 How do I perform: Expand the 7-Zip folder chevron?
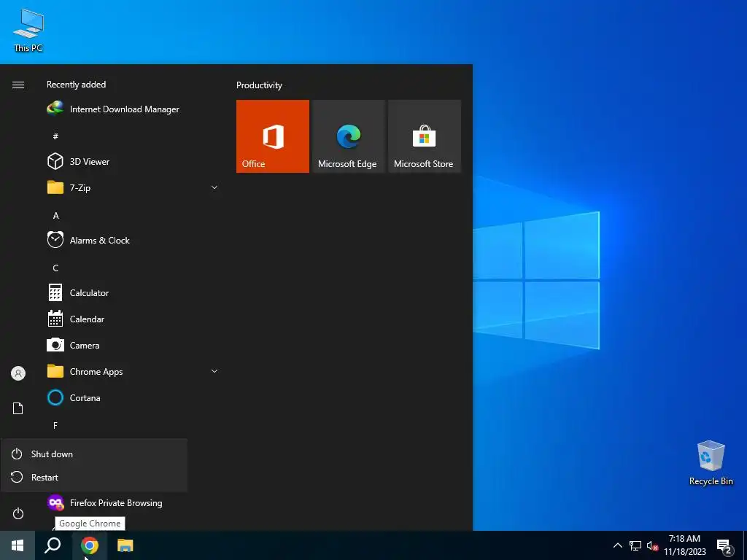coord(214,187)
